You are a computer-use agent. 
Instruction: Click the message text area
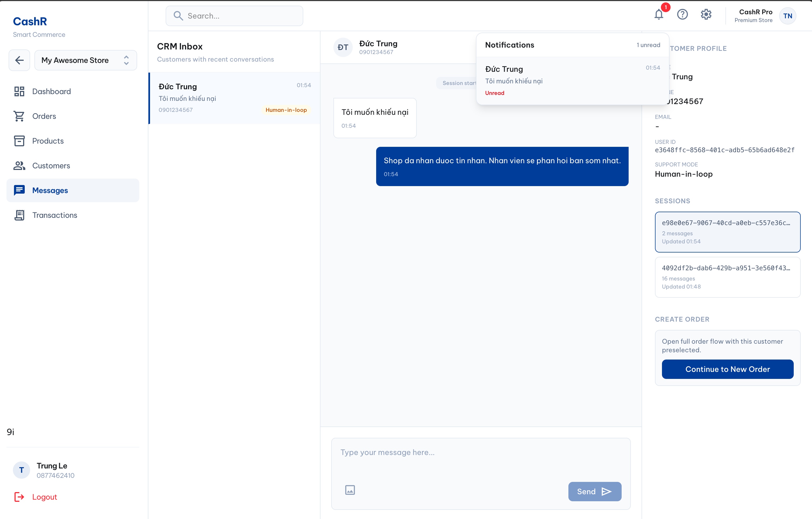tap(480, 459)
